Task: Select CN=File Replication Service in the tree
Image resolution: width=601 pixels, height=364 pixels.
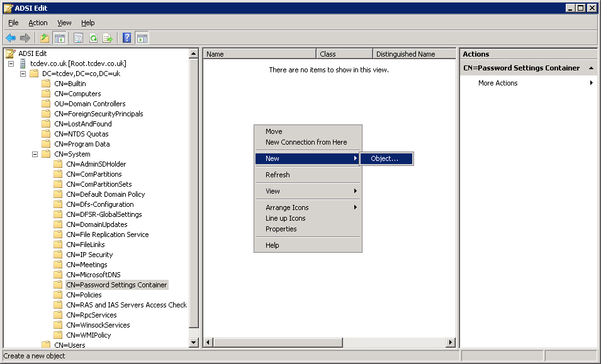Action: (108, 234)
